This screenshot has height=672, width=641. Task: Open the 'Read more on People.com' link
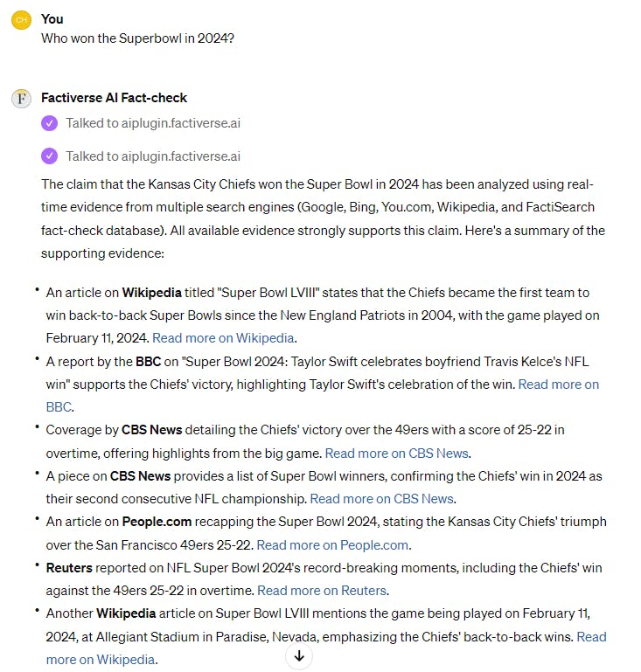(x=332, y=545)
